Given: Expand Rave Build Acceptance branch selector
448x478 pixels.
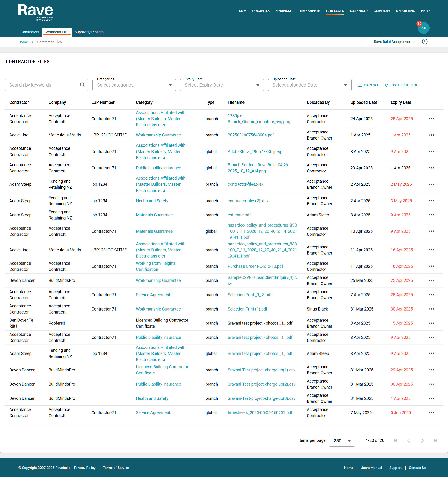Looking at the screenshot, I should (394, 42).
